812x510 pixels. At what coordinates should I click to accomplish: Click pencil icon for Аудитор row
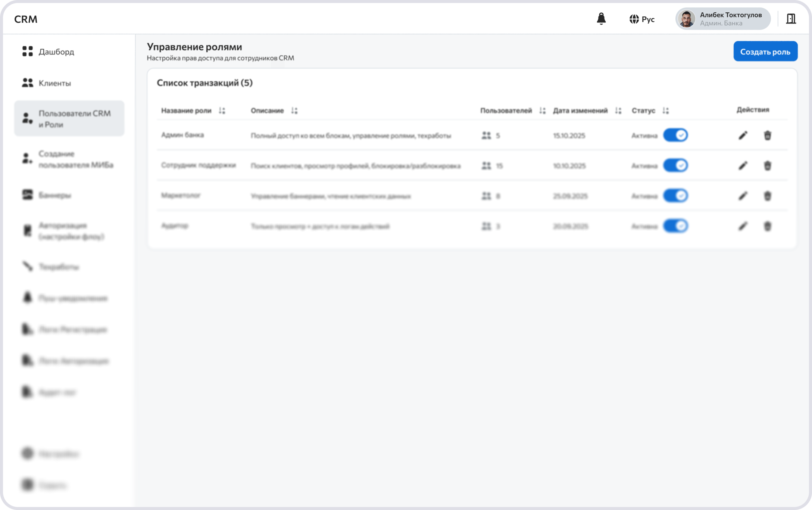743,226
